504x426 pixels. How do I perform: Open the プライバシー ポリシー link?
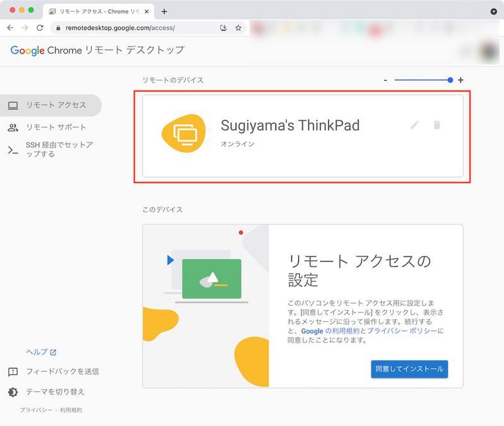pos(402,331)
